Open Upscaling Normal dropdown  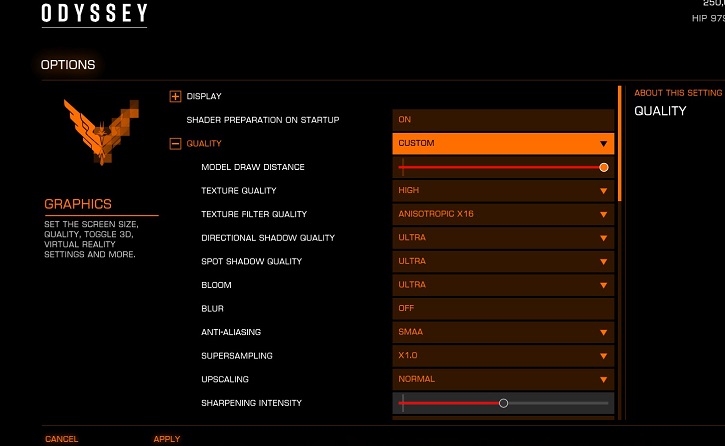click(x=503, y=379)
